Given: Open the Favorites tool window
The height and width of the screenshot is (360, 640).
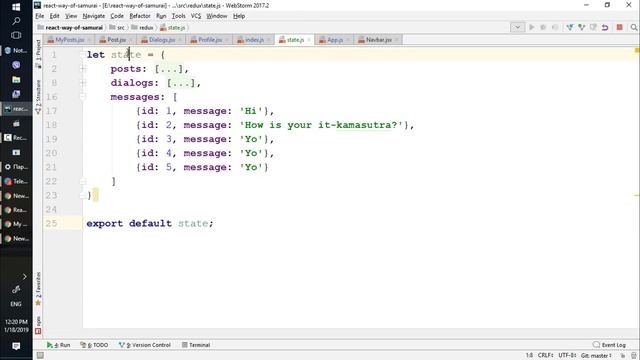Looking at the screenshot, I should [x=38, y=289].
